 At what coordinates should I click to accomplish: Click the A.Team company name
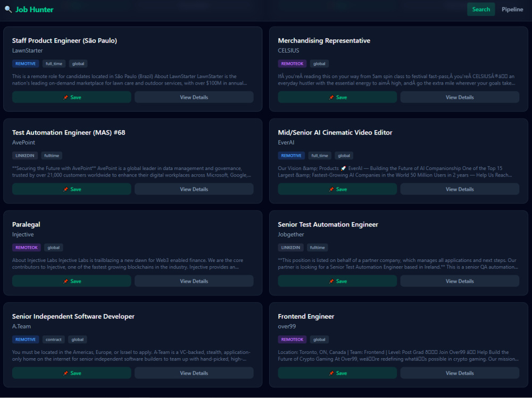[x=21, y=326]
